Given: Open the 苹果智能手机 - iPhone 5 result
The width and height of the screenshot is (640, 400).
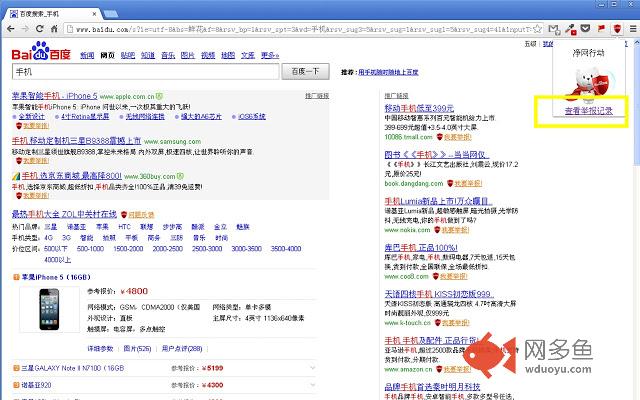Looking at the screenshot, I should point(55,96).
